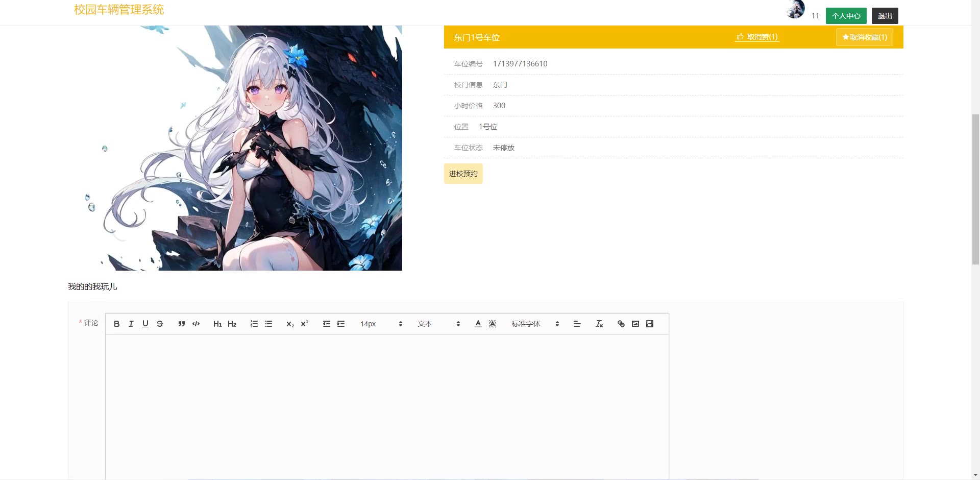Viewport: 980px width, 480px height.
Task: Toggle italic formatting in comment editor
Action: pyautogui.click(x=131, y=324)
